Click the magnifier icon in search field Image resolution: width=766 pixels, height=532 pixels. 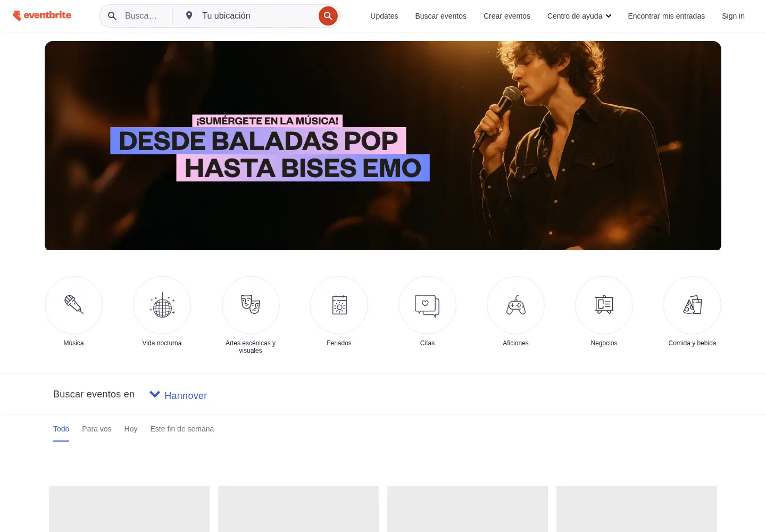(112, 16)
